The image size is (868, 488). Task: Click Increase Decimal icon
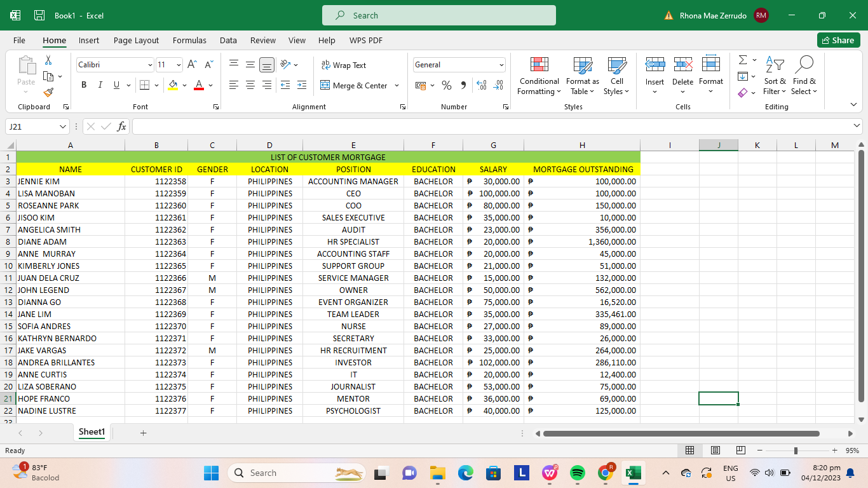[x=482, y=85]
